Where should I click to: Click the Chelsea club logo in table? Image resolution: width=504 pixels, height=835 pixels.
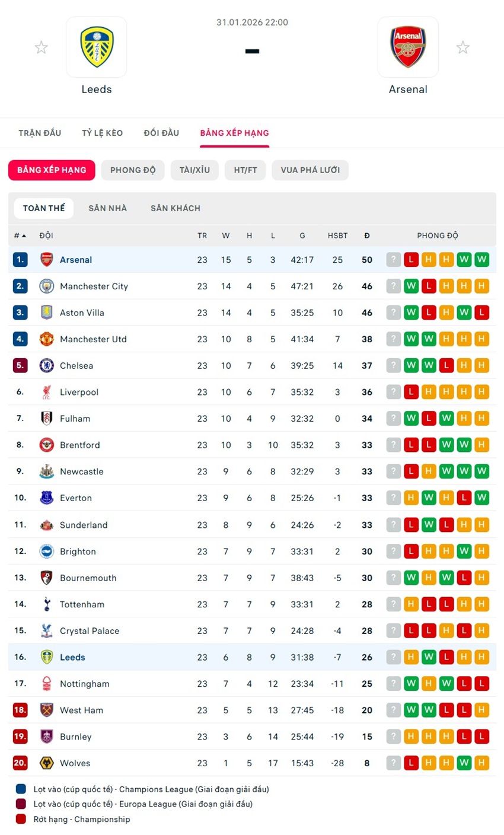[46, 366]
